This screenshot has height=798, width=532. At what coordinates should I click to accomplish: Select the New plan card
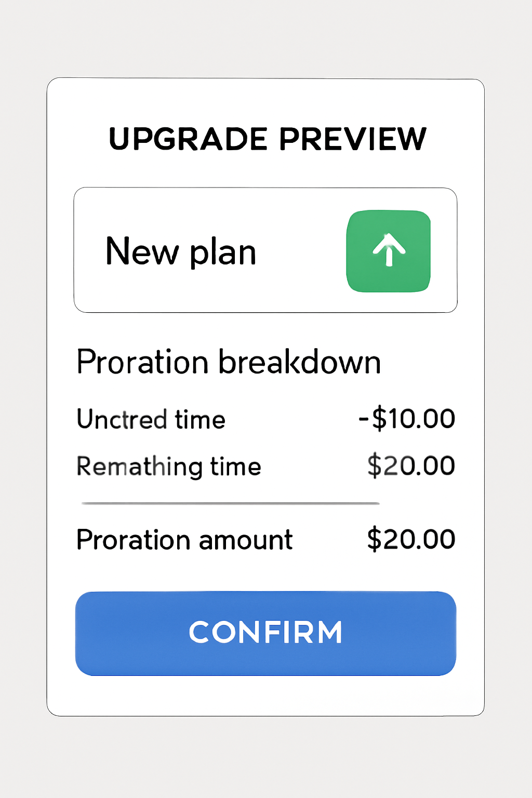point(266,250)
